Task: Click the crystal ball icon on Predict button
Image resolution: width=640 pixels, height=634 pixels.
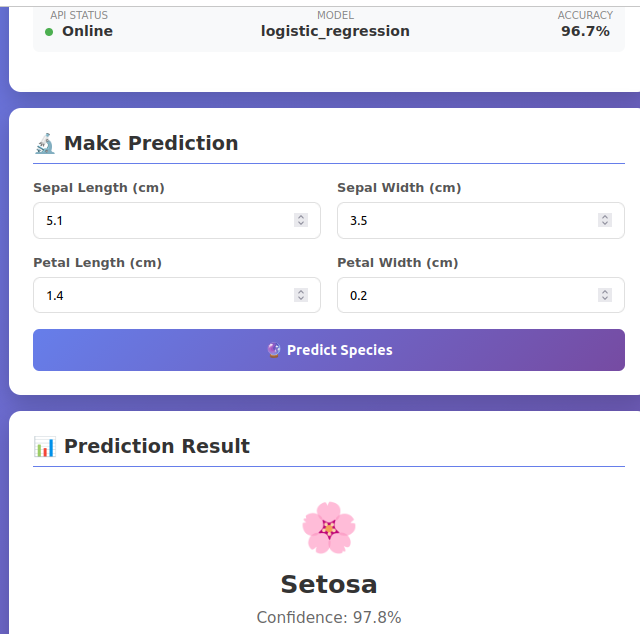Action: coord(274,350)
